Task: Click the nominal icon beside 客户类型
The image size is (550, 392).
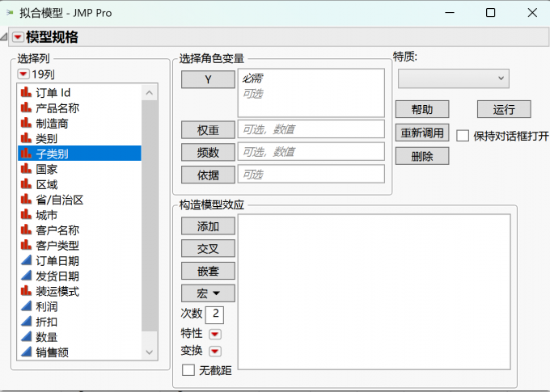Action: [x=26, y=245]
